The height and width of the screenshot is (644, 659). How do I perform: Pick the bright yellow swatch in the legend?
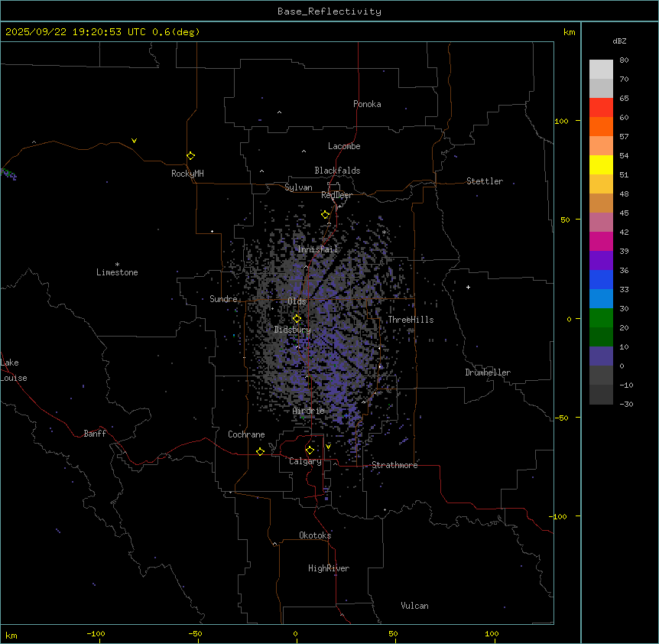601,164
